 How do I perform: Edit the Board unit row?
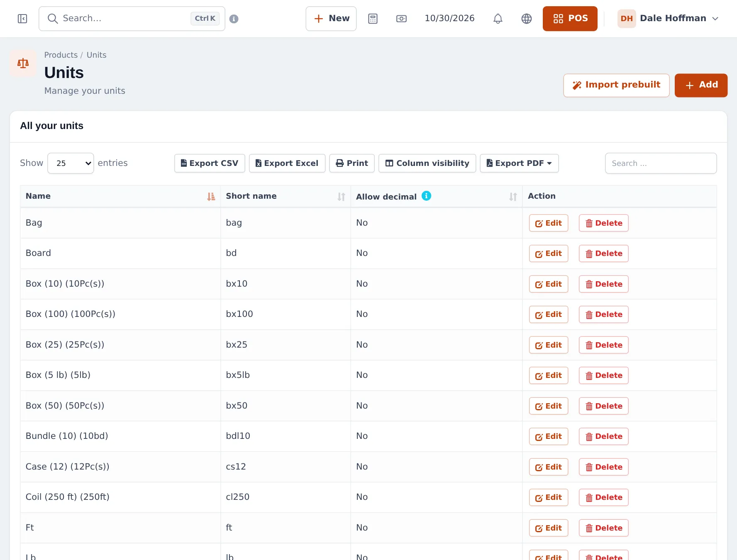pos(548,253)
